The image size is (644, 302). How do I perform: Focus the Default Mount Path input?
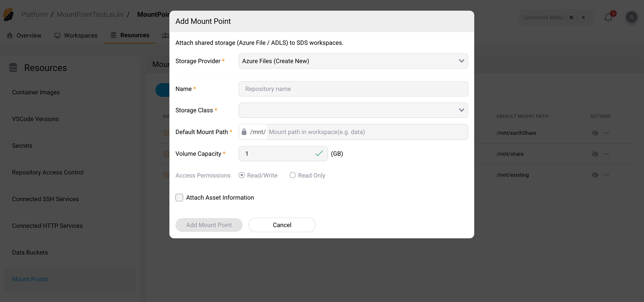point(367,132)
